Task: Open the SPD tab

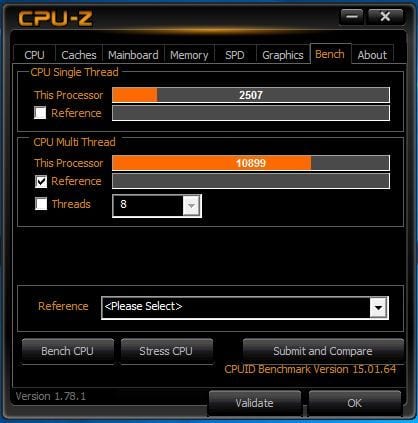Action: point(235,55)
